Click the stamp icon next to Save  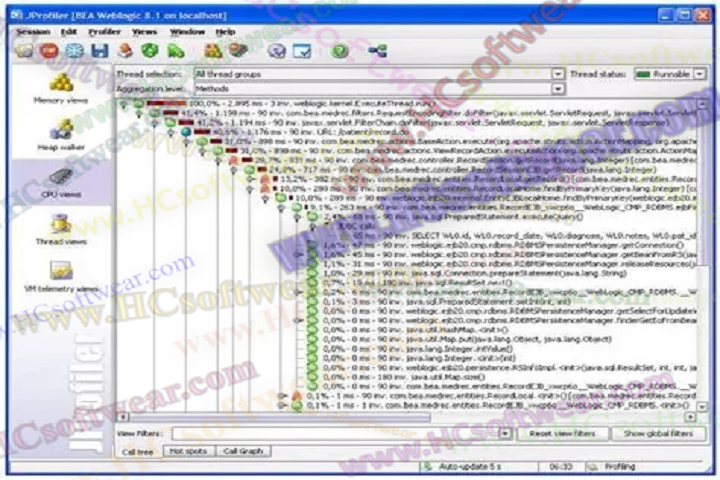(x=124, y=51)
